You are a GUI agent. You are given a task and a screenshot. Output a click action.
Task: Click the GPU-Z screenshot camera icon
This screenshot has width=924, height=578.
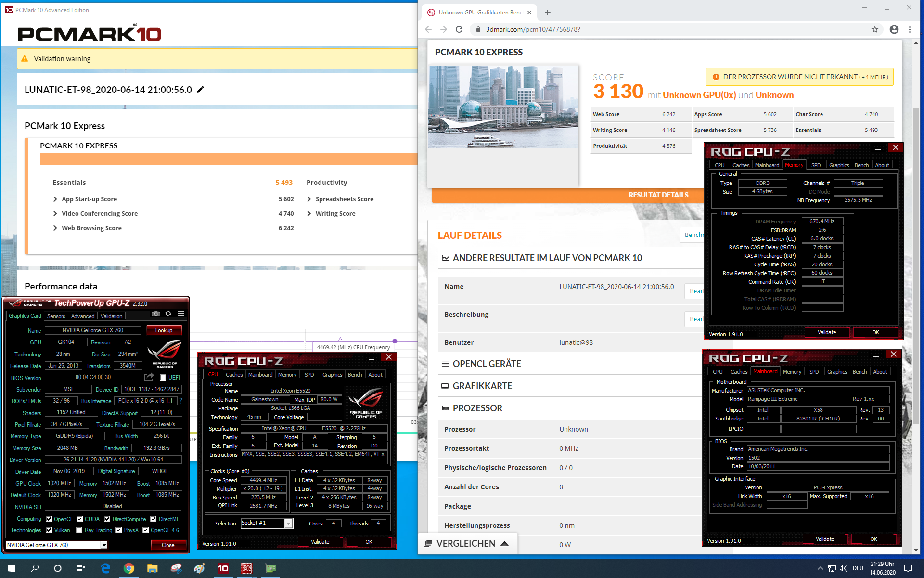click(x=156, y=314)
